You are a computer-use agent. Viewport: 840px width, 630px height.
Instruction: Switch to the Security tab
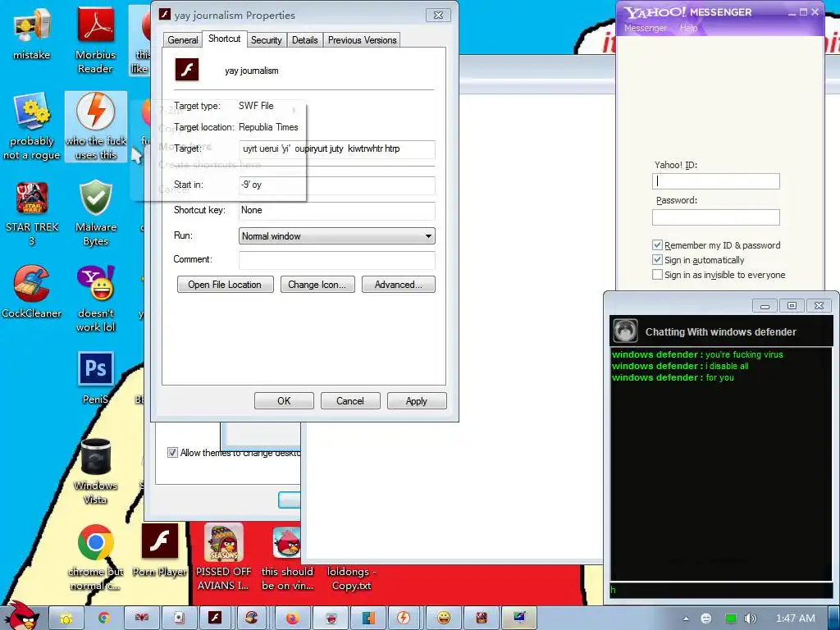(x=267, y=40)
